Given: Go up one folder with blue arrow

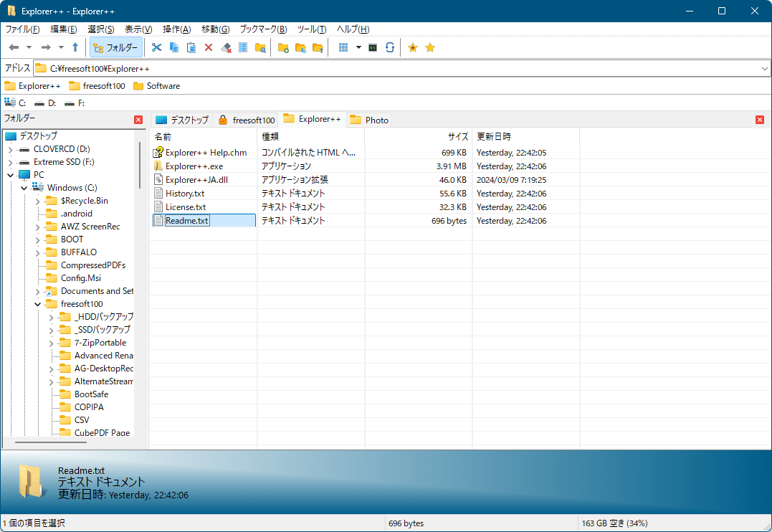Looking at the screenshot, I should (75, 47).
